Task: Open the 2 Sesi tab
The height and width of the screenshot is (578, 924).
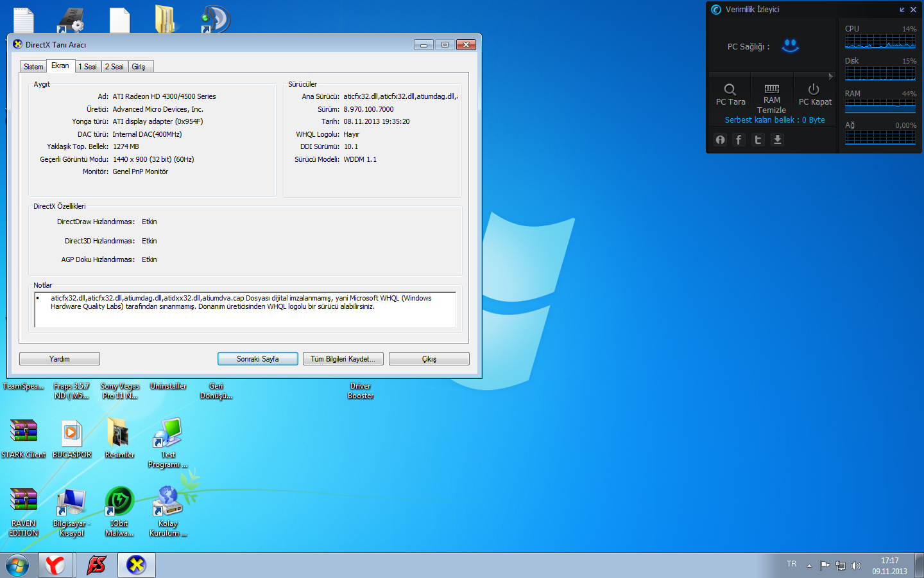Action: pyautogui.click(x=114, y=67)
